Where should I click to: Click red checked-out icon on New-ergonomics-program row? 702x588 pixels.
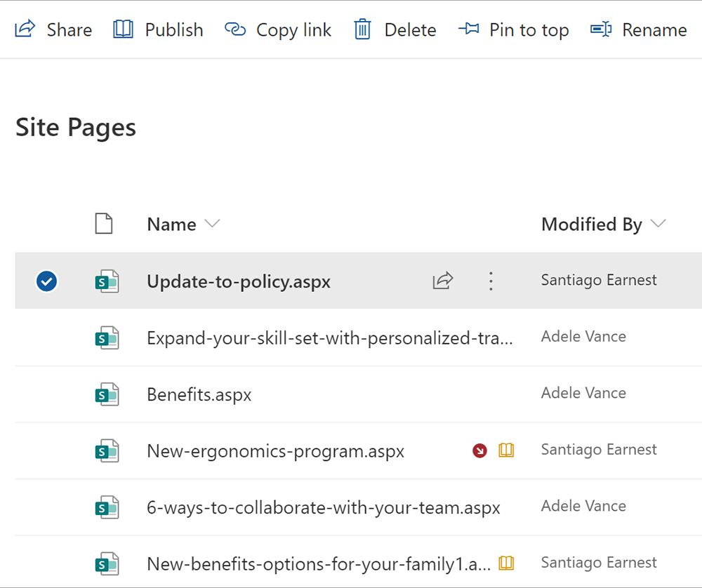480,450
